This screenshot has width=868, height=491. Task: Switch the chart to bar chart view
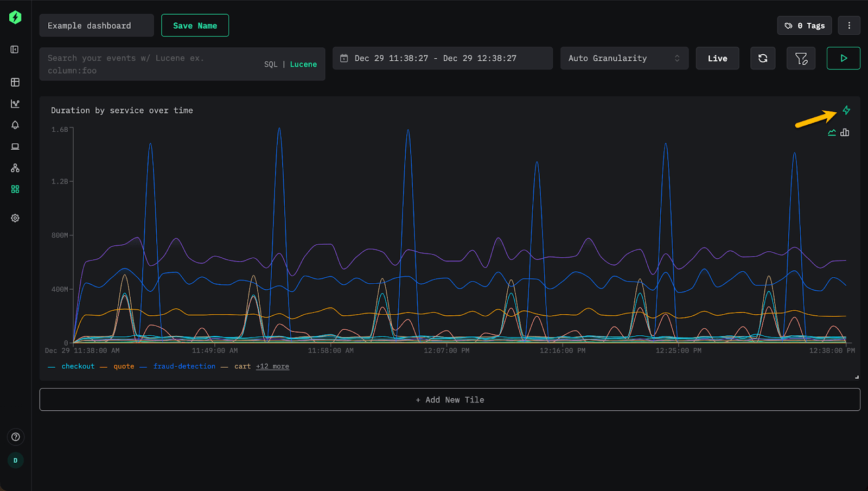(844, 132)
